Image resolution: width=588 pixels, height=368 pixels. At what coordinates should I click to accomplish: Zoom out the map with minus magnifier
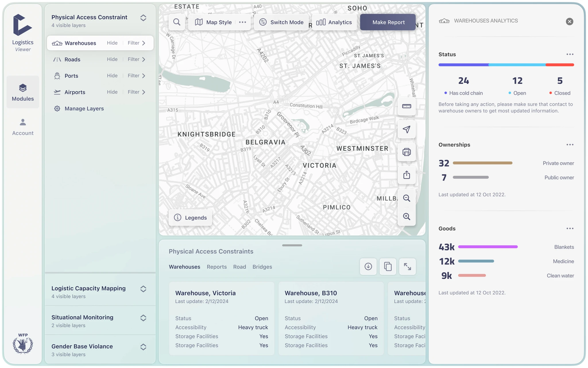(407, 198)
